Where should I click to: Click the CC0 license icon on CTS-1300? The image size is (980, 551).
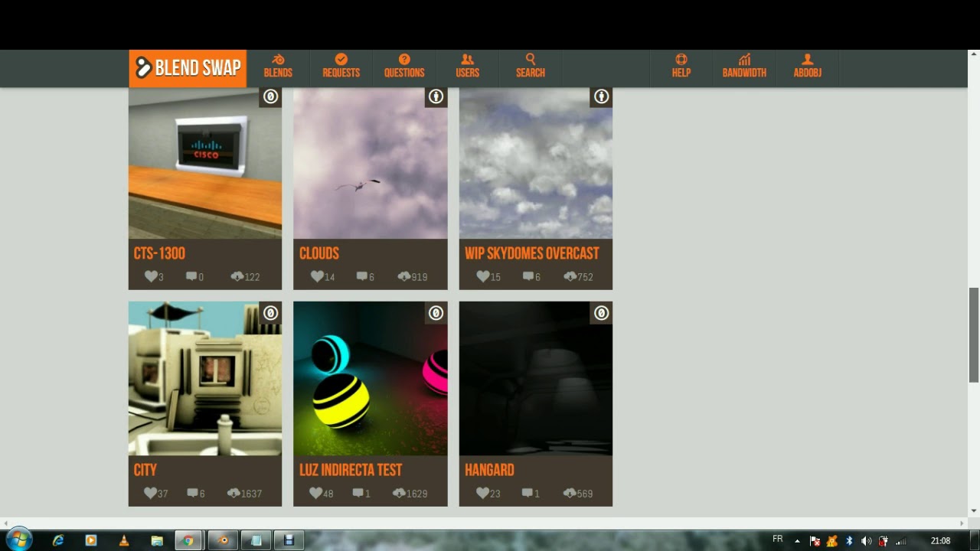click(x=270, y=96)
